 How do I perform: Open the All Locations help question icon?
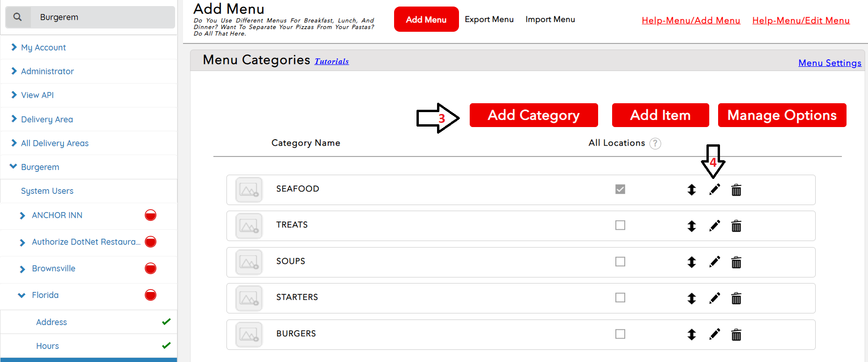(x=655, y=143)
